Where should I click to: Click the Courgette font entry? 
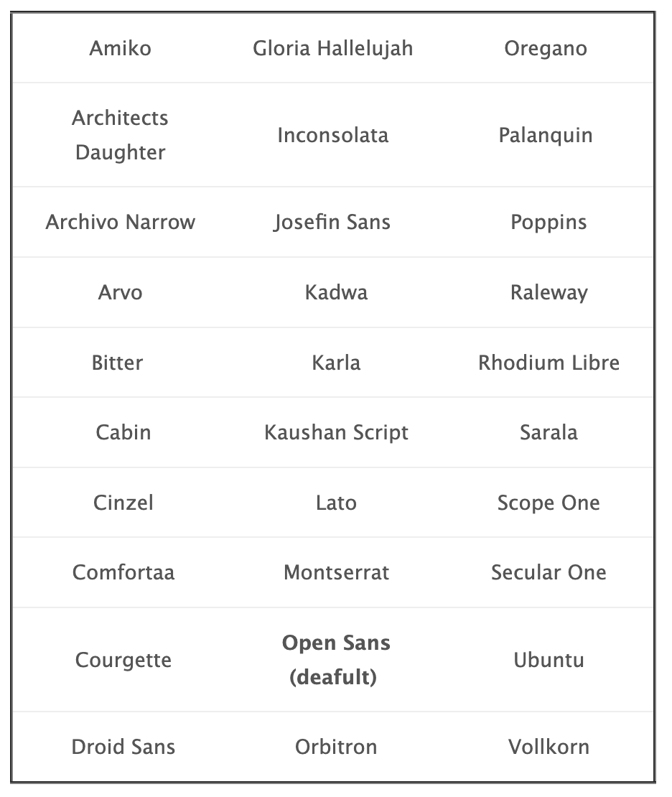123,661
